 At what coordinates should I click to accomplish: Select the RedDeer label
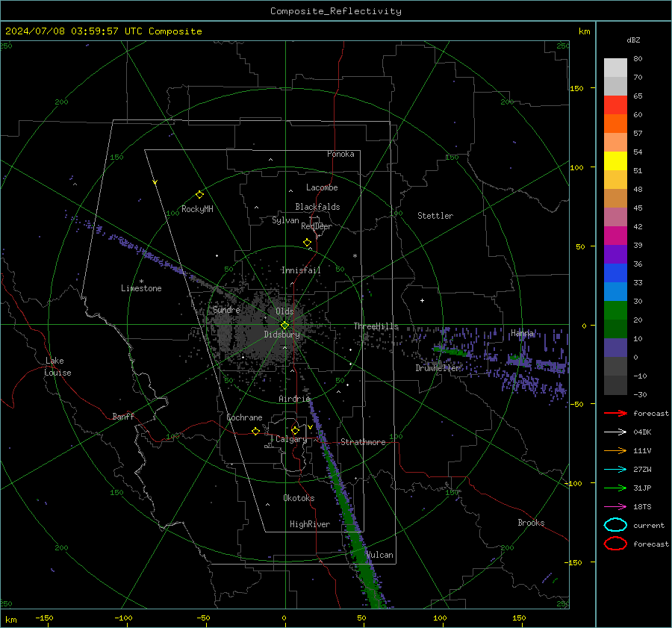coord(317,226)
